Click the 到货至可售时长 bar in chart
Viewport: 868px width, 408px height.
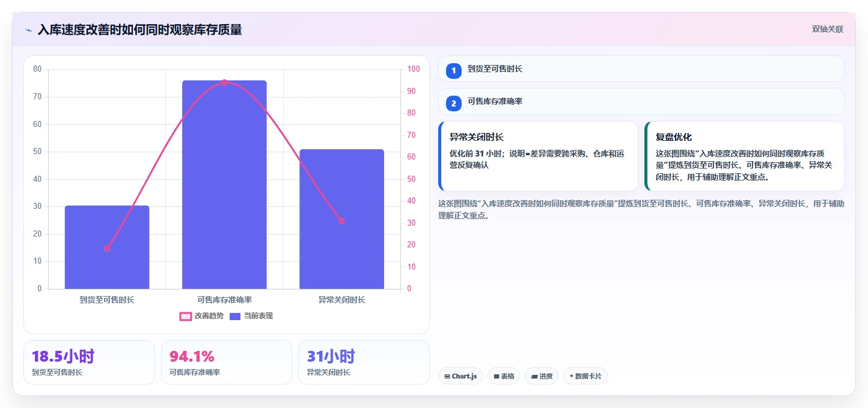tap(107, 247)
